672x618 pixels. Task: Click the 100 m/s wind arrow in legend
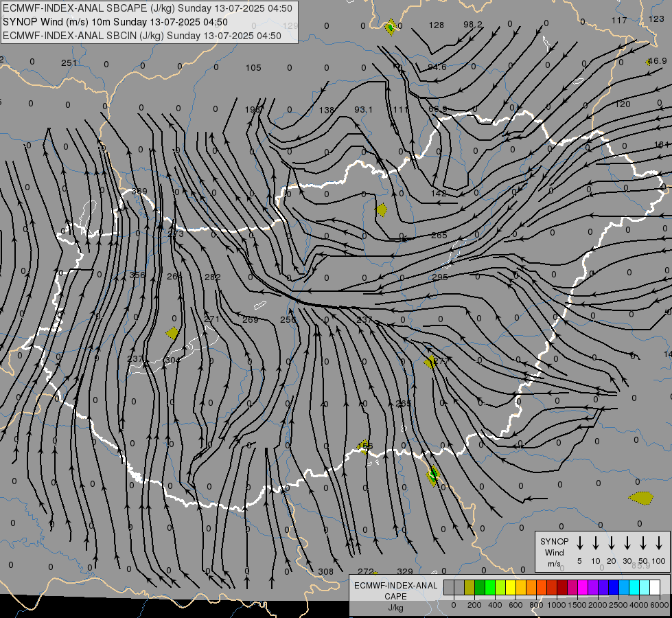(659, 543)
